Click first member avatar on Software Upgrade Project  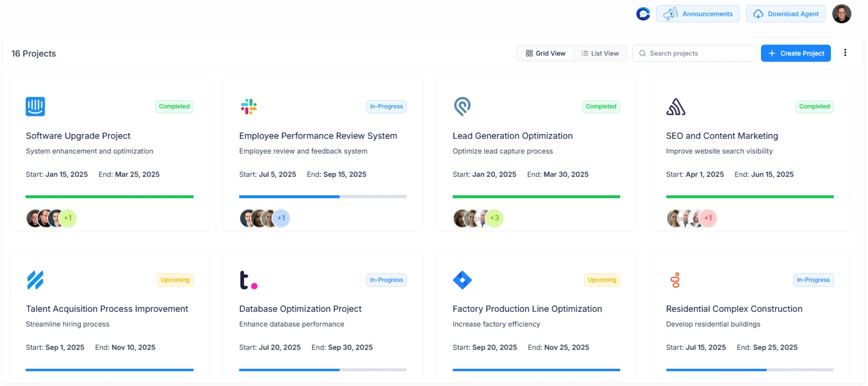[34, 218]
